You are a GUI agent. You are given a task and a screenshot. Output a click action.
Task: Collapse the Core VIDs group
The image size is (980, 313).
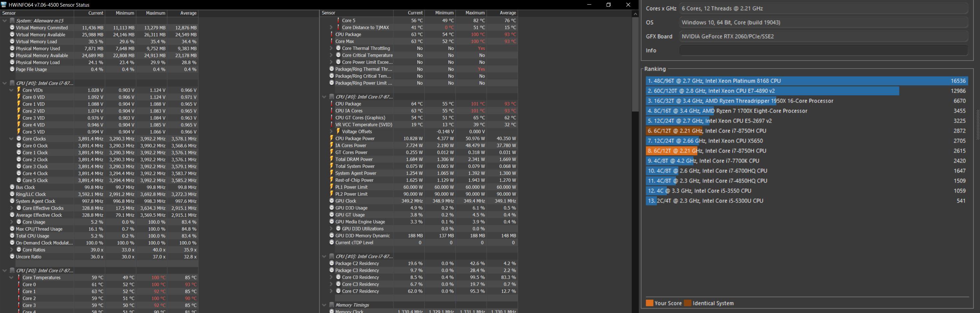[x=11, y=90]
